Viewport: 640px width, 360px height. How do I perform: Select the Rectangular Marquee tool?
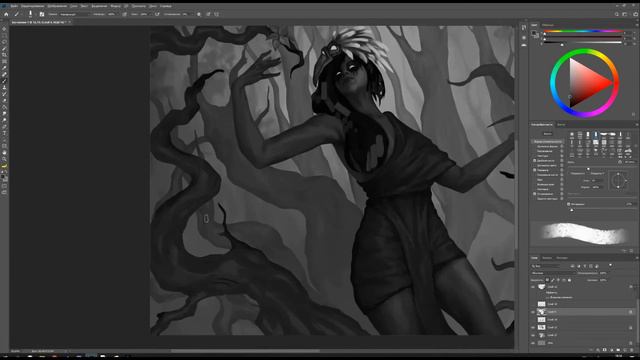click(x=4, y=36)
